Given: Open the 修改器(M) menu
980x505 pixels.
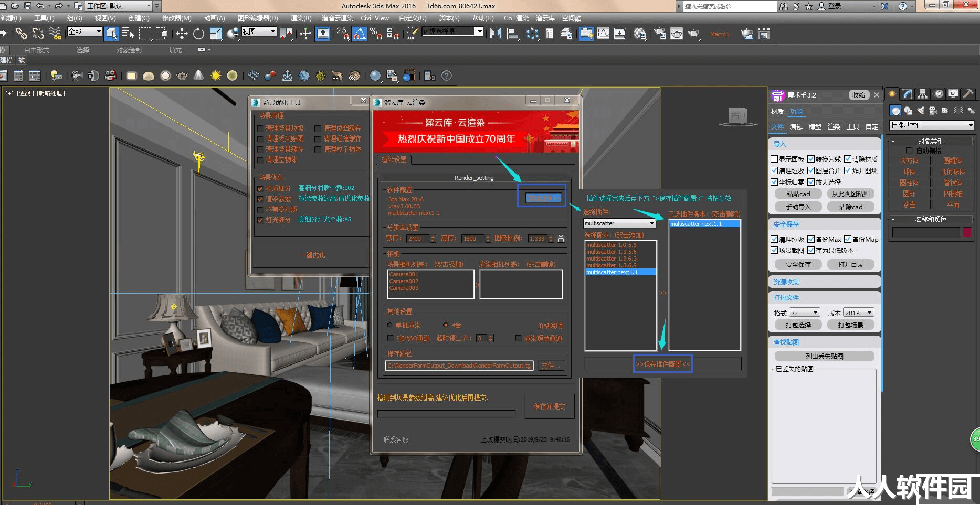Looking at the screenshot, I should pyautogui.click(x=176, y=18).
